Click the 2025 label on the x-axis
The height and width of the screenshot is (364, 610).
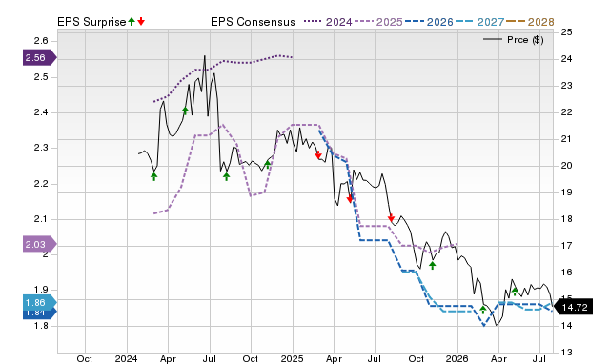point(293,358)
